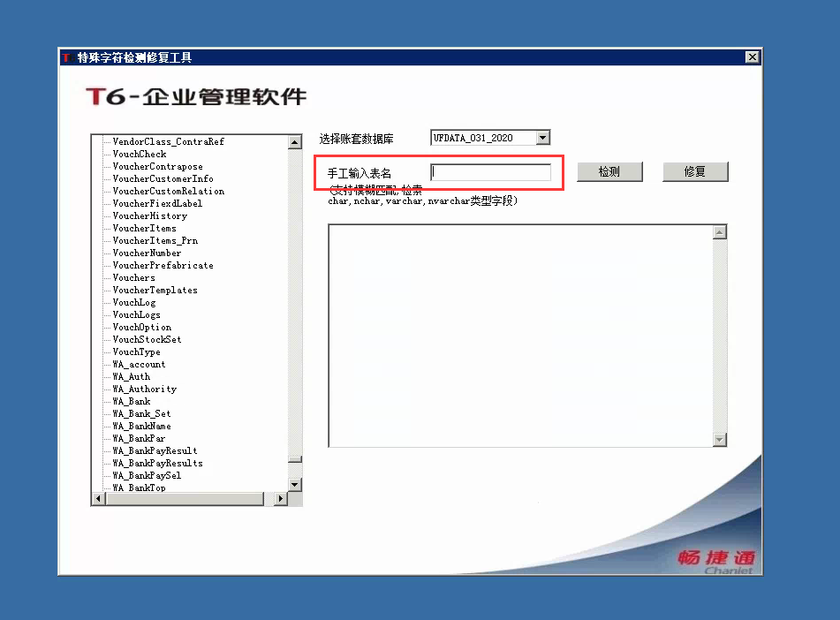Select VoucherItems table entry
The height and width of the screenshot is (620, 840).
(144, 228)
